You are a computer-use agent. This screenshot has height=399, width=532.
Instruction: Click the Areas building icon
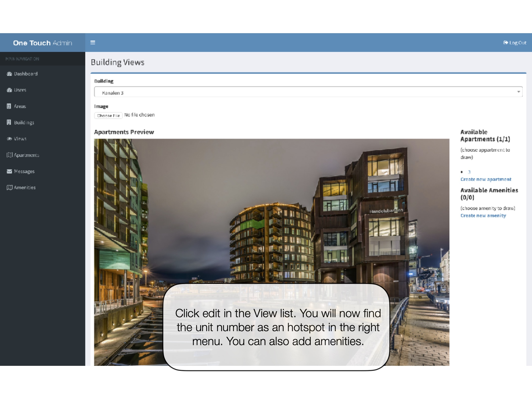pos(9,106)
